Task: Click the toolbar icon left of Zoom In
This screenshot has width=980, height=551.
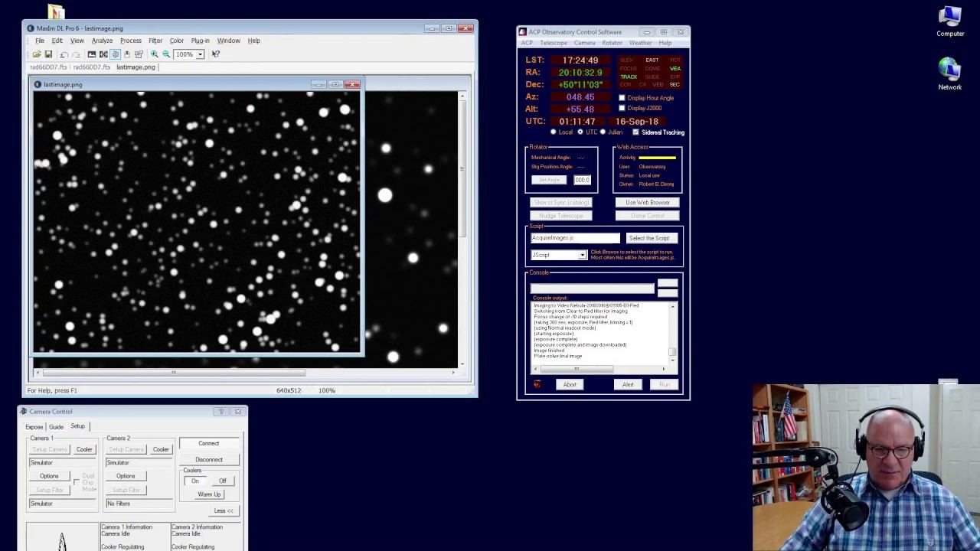Action: [x=139, y=54]
